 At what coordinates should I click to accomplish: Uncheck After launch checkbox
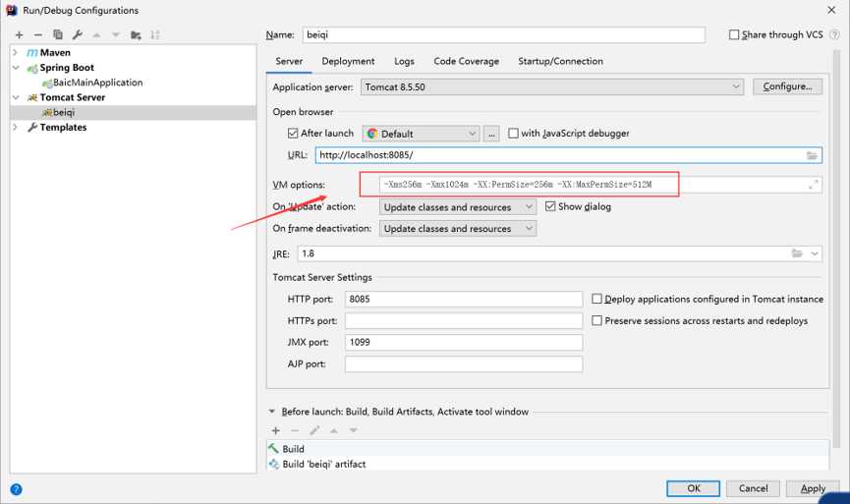[293, 134]
